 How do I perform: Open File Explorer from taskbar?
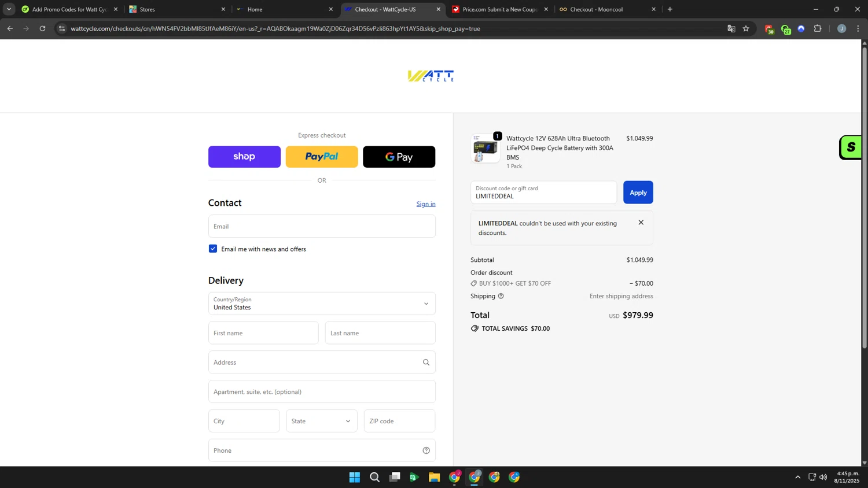coord(435,477)
